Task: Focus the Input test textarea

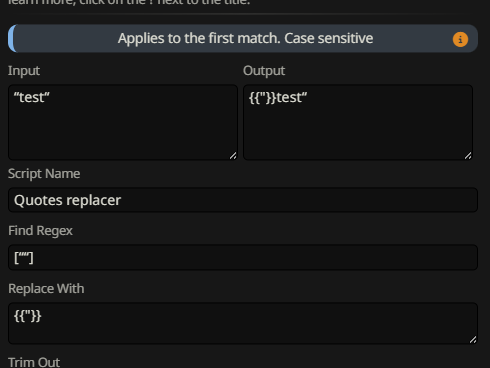Action: coord(123,122)
